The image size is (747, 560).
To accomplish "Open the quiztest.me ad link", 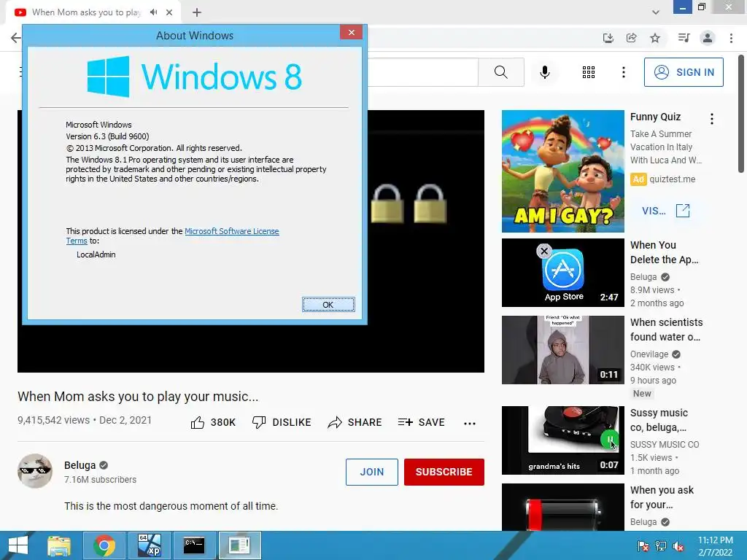I will click(672, 179).
